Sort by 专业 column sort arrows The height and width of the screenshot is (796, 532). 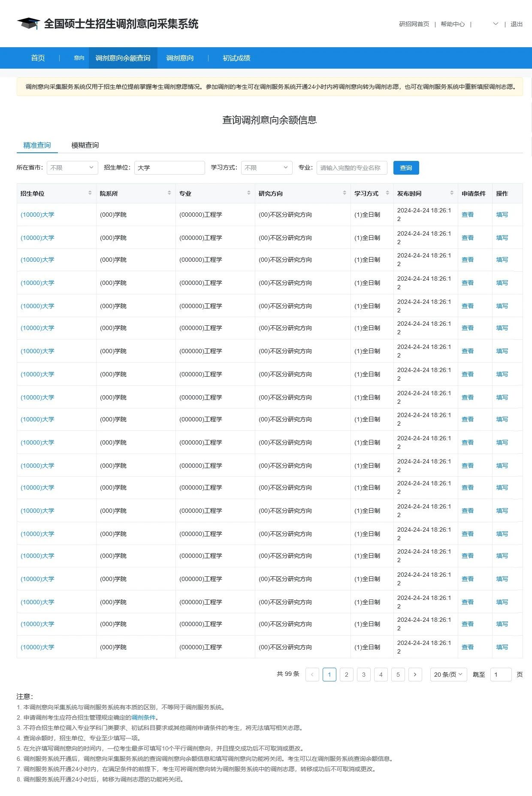pyautogui.click(x=248, y=193)
